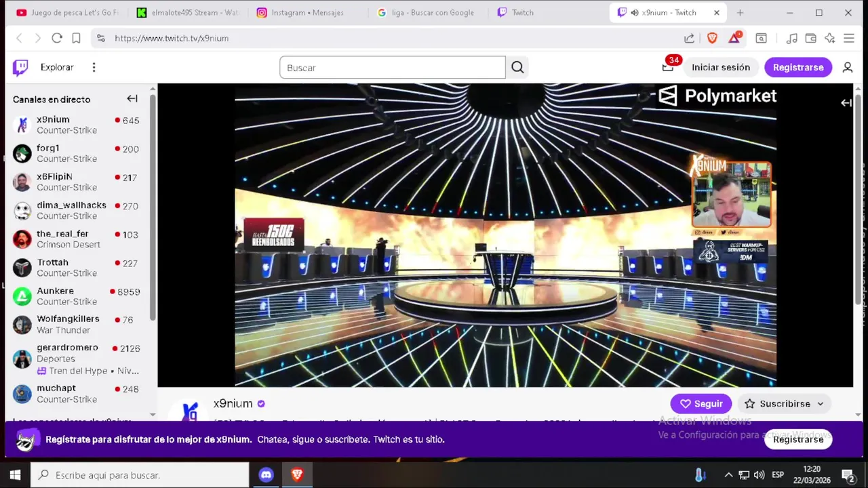The height and width of the screenshot is (488, 868).
Task: Click muchapt's avatar in the sidebar
Action: pos(22,394)
